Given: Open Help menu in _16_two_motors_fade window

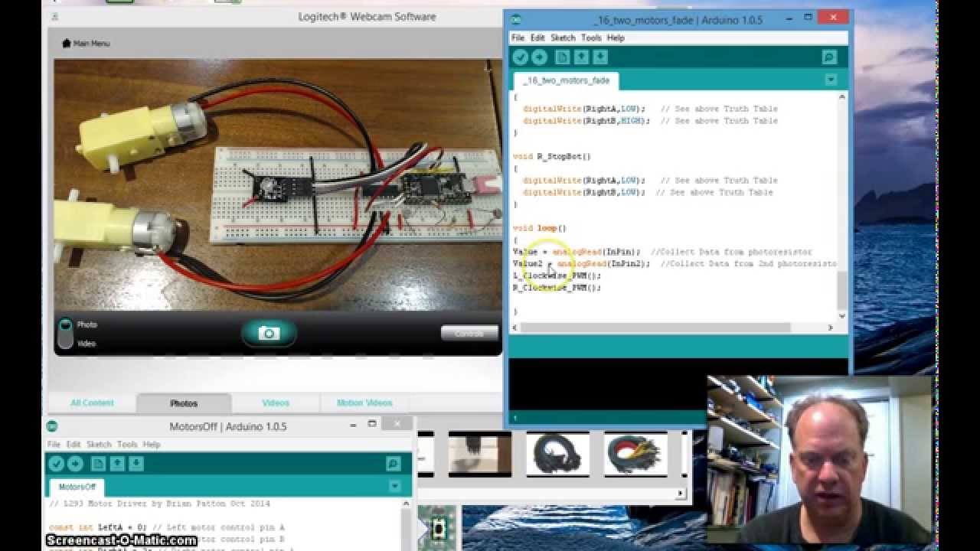Looking at the screenshot, I should coord(616,37).
